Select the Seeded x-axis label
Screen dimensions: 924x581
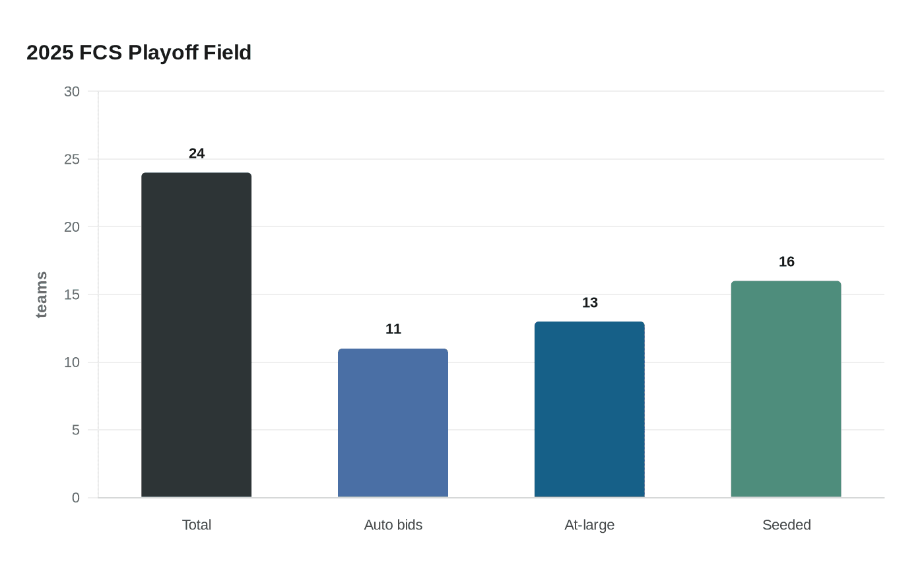787,525
